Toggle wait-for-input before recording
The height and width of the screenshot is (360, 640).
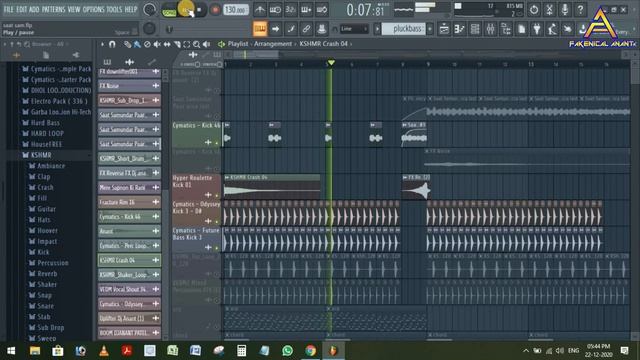coord(275,9)
